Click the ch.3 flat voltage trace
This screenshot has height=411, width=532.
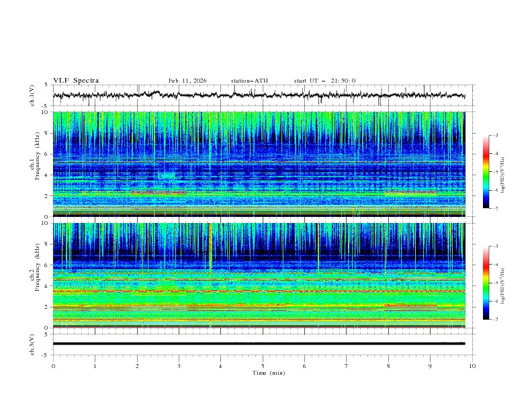pyautogui.click(x=259, y=344)
